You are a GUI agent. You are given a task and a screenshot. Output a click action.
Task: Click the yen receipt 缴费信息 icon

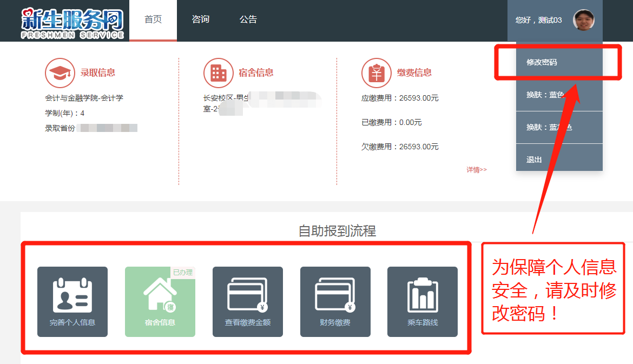[x=376, y=72]
